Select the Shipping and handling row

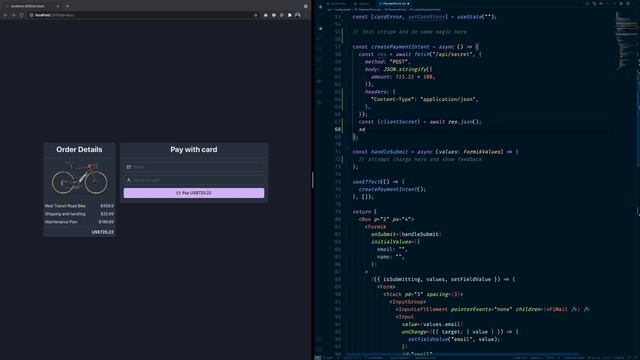80,214
